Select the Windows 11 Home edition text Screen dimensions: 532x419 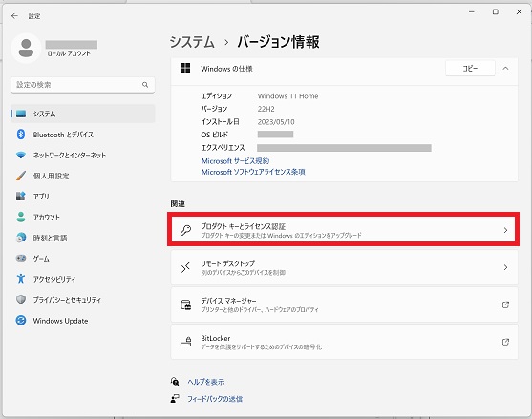click(x=287, y=96)
